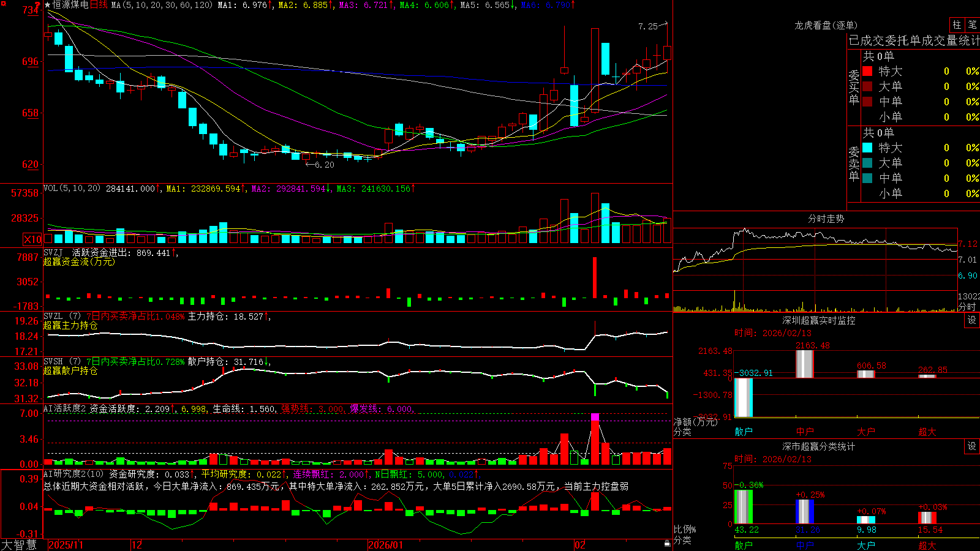Click the 734 price axis label
This screenshot has height=551, width=980.
tap(31, 10)
